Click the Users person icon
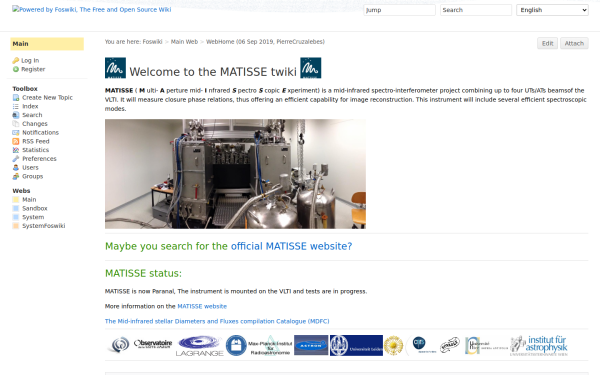The height and width of the screenshot is (375, 600). pos(16,168)
